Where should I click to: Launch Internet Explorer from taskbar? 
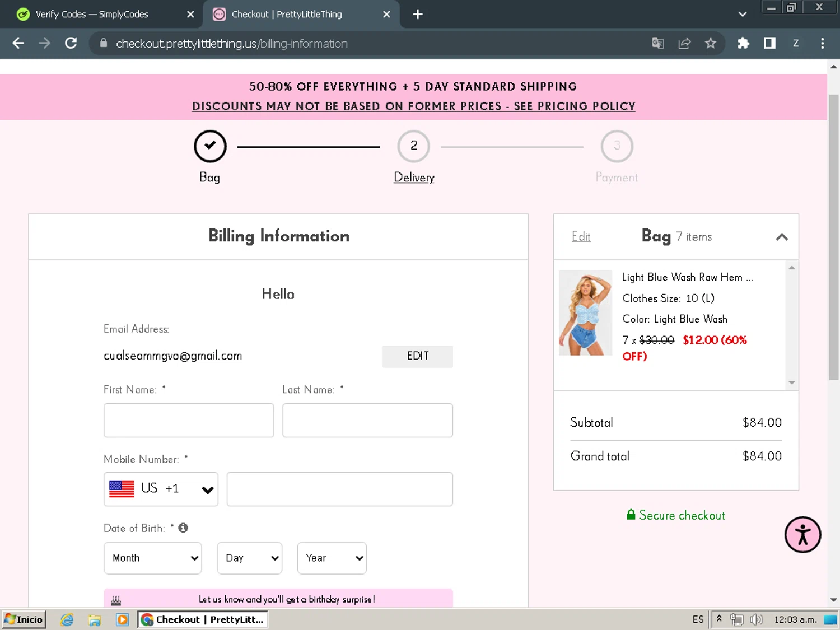point(67,619)
